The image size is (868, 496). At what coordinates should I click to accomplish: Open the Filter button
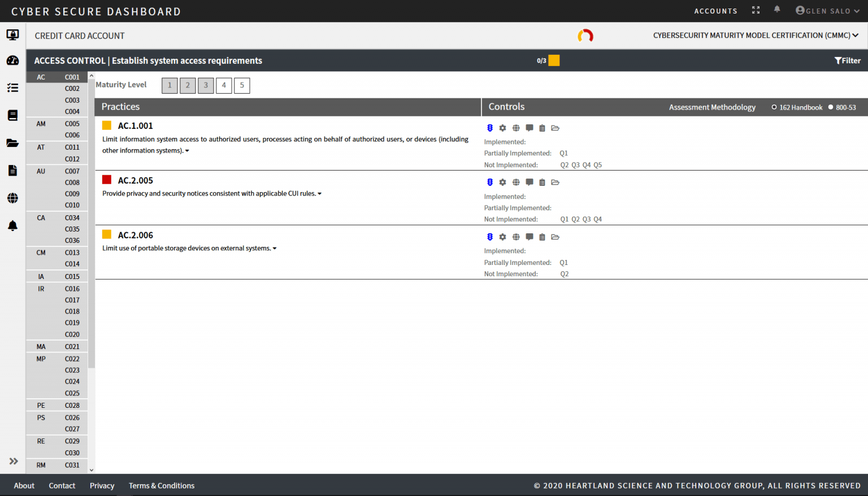pos(848,60)
